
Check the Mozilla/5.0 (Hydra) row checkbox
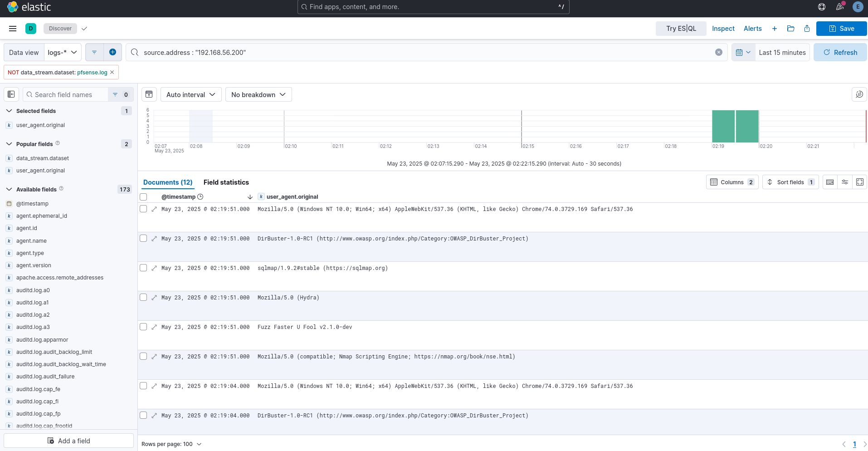pyautogui.click(x=143, y=298)
